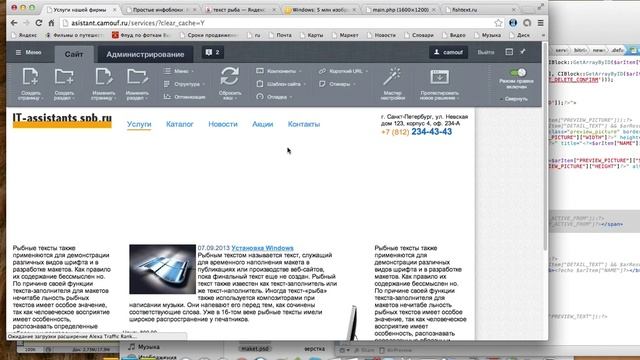Viewport: 640px width, 360px height.
Task: Open the notifications counter showing 2
Action: point(213,52)
